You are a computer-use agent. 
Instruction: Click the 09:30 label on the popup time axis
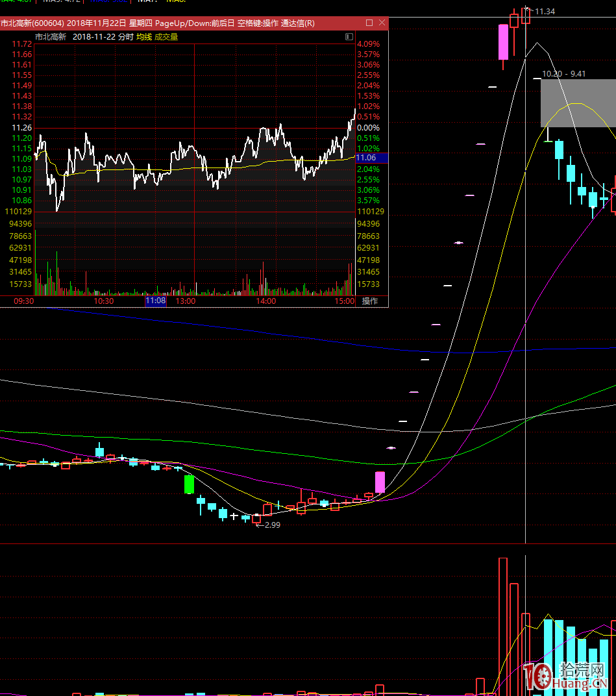point(23,301)
